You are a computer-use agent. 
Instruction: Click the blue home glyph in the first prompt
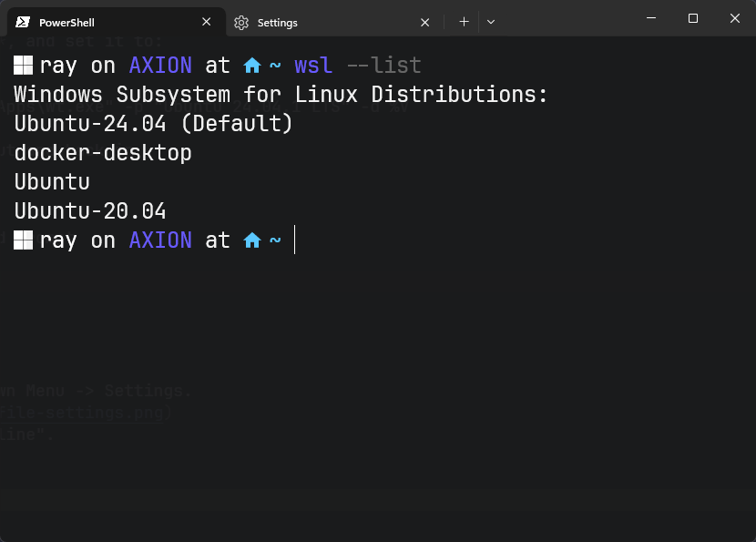tap(251, 65)
